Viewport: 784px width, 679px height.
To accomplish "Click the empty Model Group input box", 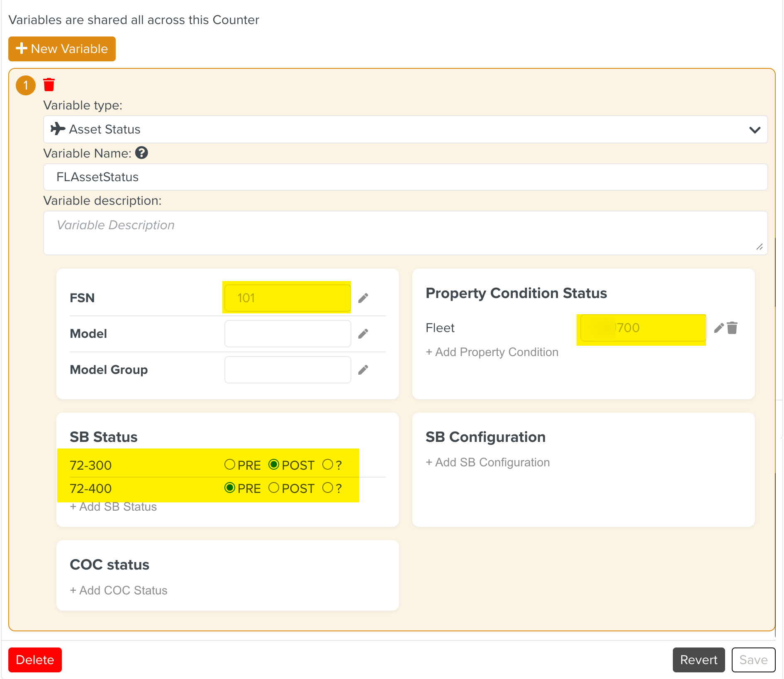I will click(287, 370).
